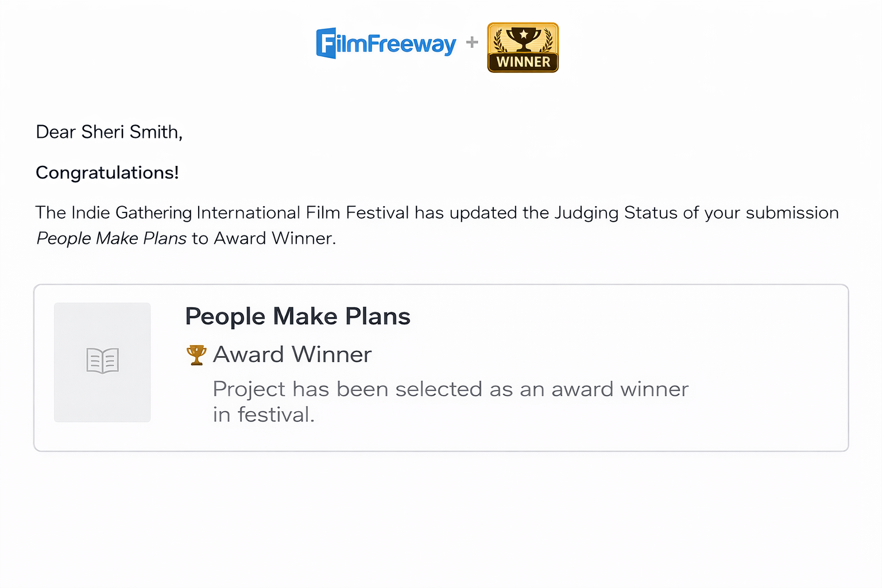Open the People Make Plans project title
Screen dimensions: 882x588
click(x=297, y=316)
